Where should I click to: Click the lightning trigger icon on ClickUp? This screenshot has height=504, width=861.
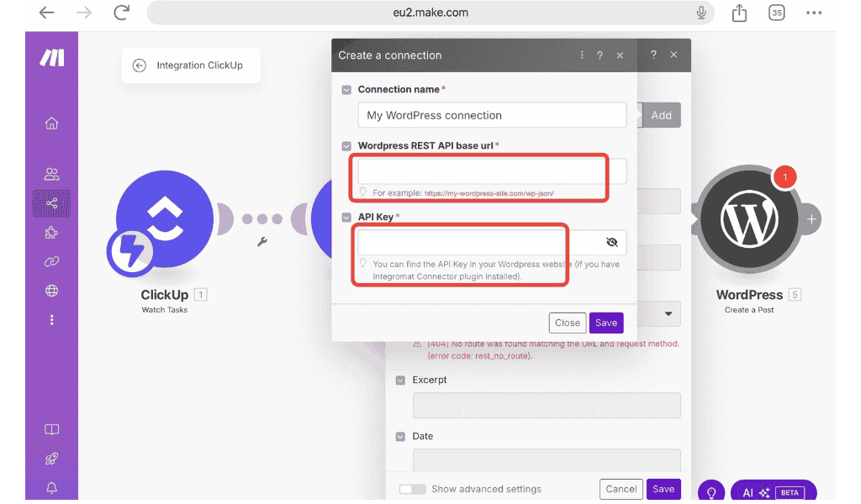(130, 252)
